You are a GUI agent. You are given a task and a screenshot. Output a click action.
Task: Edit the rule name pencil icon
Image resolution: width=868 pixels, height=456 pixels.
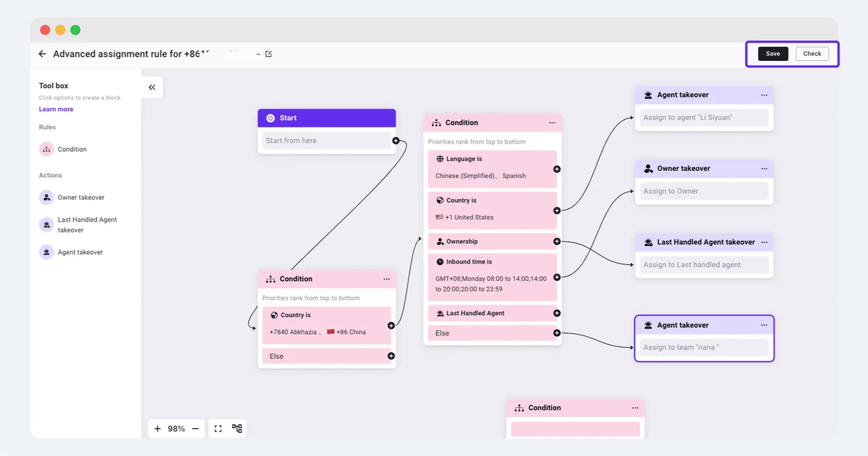pos(269,54)
